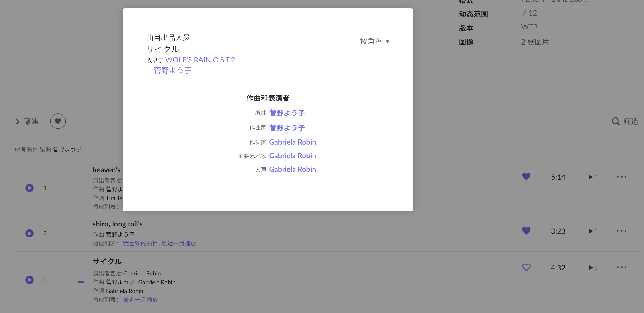Click play count icon for track 3:23
The height and width of the screenshot is (313, 644).
tap(593, 231)
